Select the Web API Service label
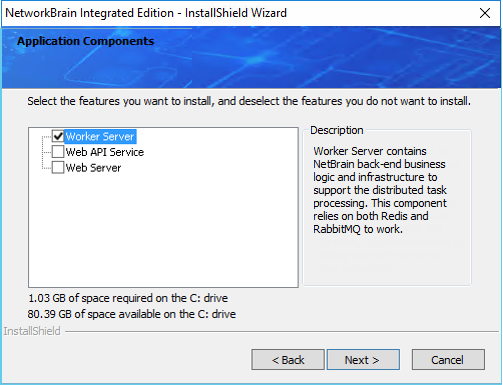503x385 pixels. pyautogui.click(x=105, y=152)
